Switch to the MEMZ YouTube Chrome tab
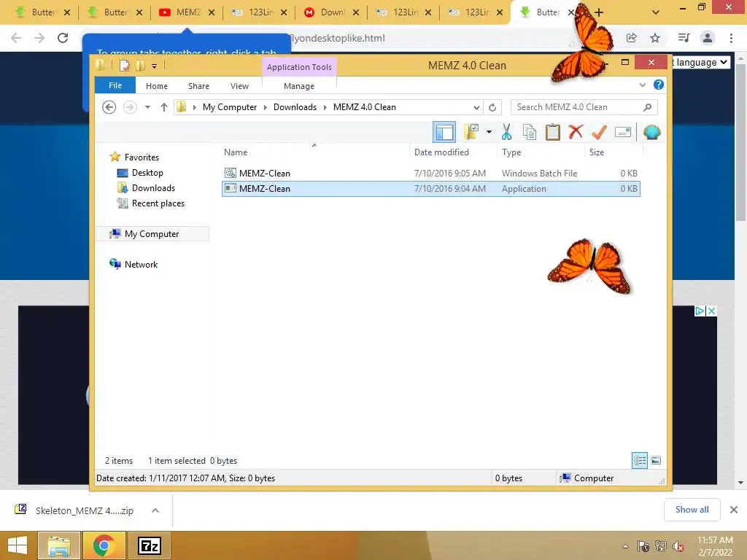747x560 pixels. point(186,12)
